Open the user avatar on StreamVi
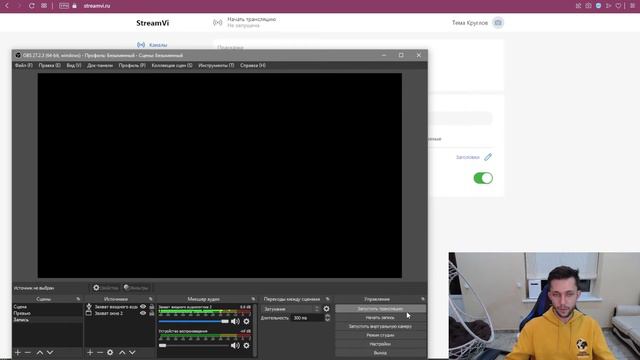640x360 pixels. 498,23
